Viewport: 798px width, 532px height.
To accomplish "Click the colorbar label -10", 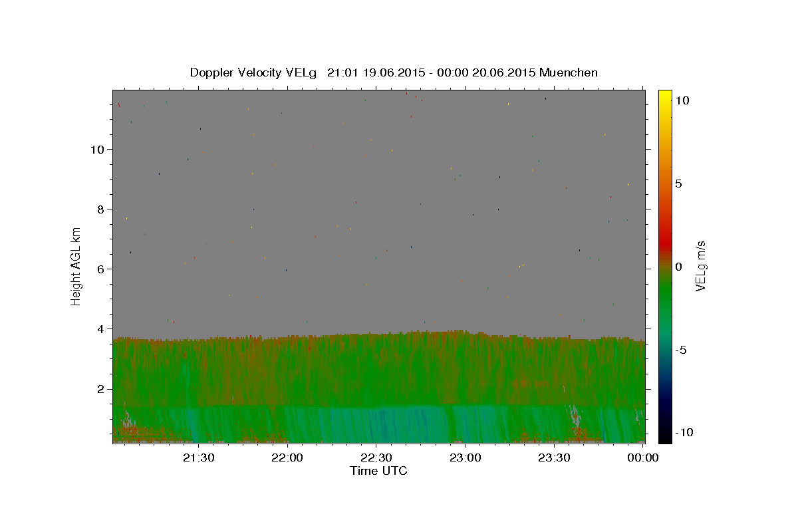I will point(684,433).
